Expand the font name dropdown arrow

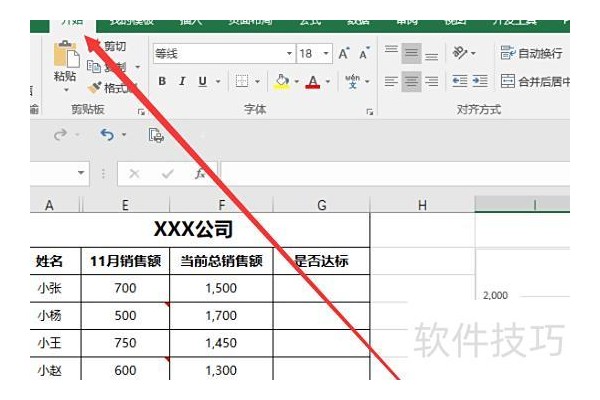click(x=290, y=54)
